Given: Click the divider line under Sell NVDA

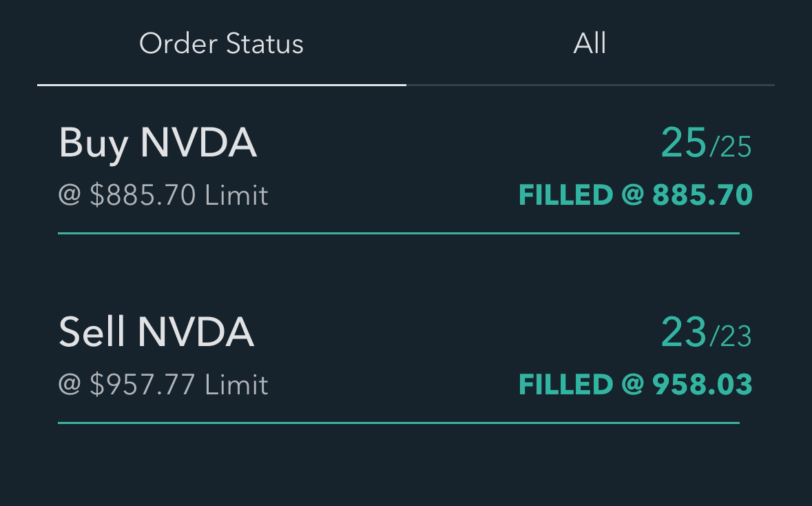Looking at the screenshot, I should pos(399,423).
